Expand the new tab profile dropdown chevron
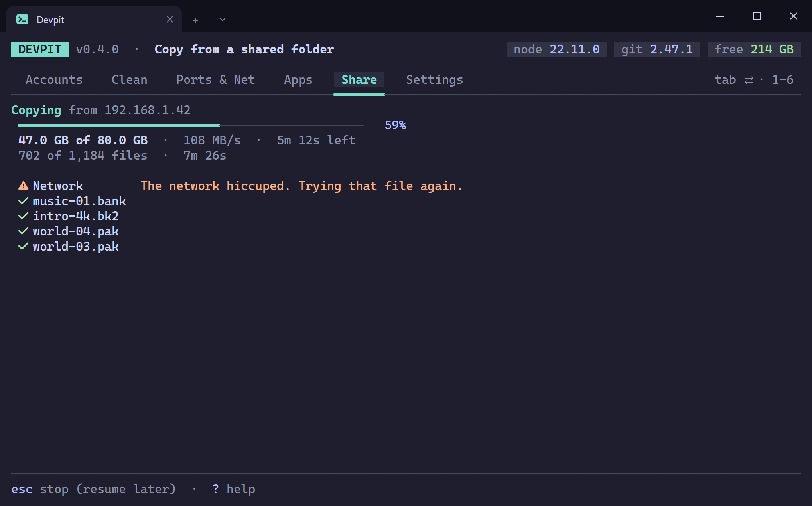 (x=223, y=20)
